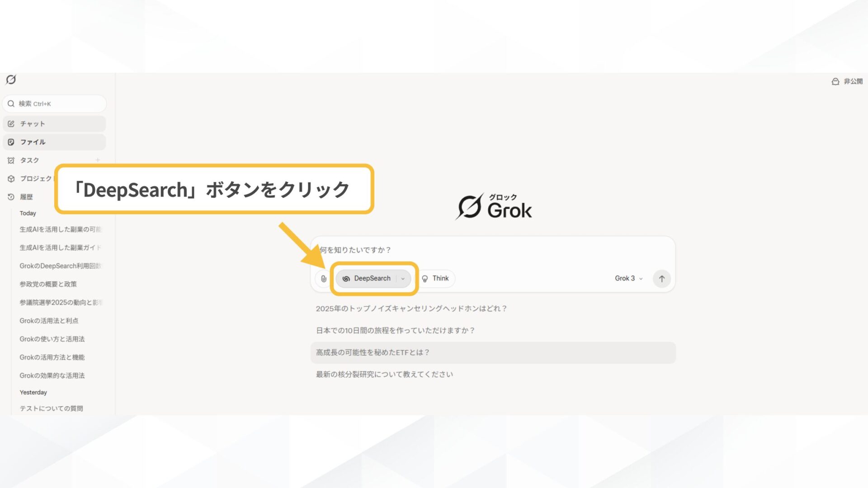Expand the search bar with 検索 Ctrl+K
Screen dimensions: 868x488
(x=54, y=103)
